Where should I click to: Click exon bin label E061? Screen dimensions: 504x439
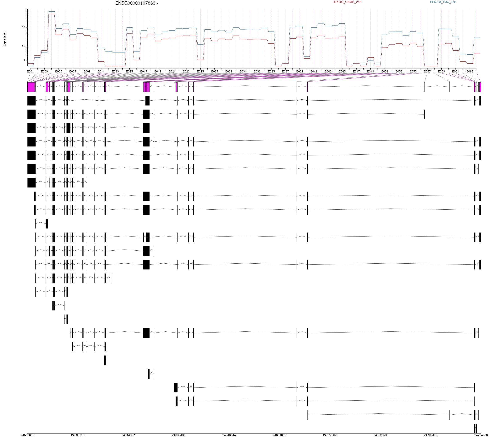click(455, 72)
